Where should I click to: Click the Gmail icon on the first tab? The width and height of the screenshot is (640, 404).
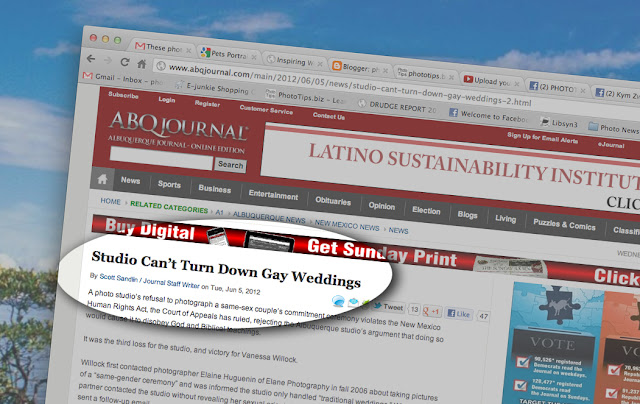point(140,46)
